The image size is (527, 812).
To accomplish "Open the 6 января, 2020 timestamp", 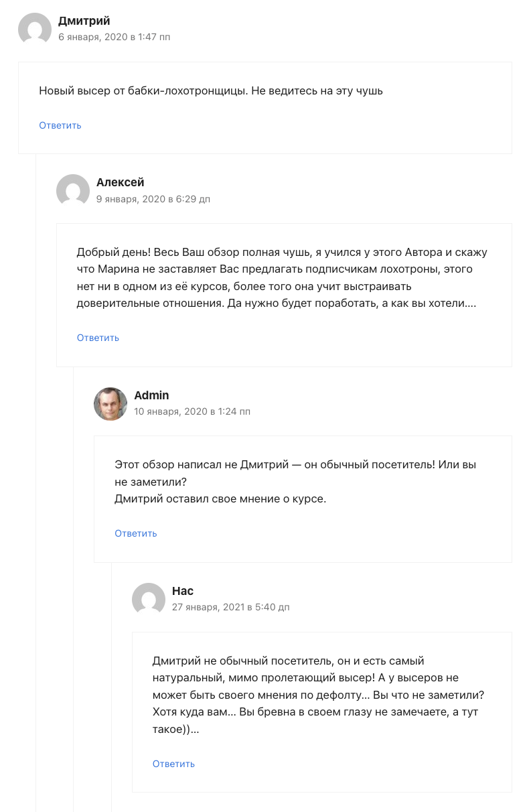I will (114, 37).
